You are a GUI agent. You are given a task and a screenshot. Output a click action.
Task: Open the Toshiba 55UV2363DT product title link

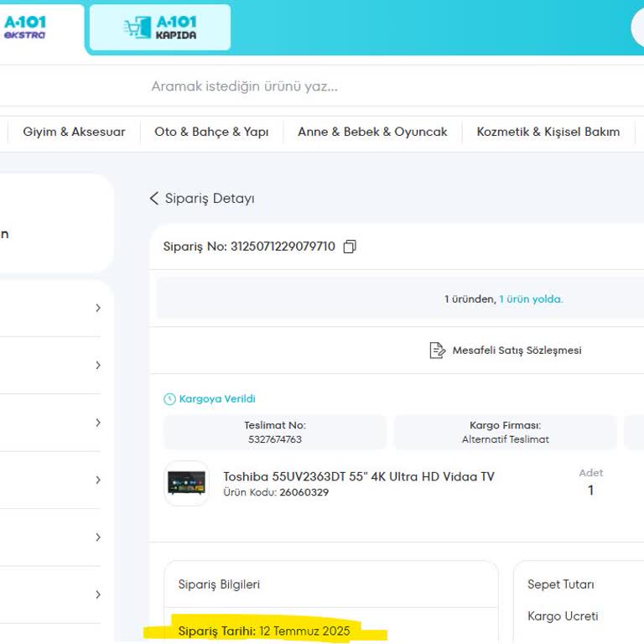(358, 476)
